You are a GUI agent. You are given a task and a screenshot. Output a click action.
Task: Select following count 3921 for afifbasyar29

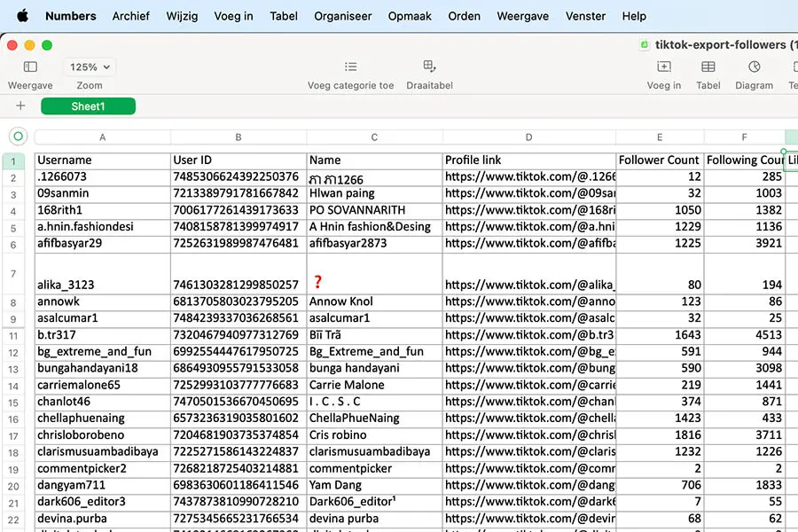tap(744, 243)
